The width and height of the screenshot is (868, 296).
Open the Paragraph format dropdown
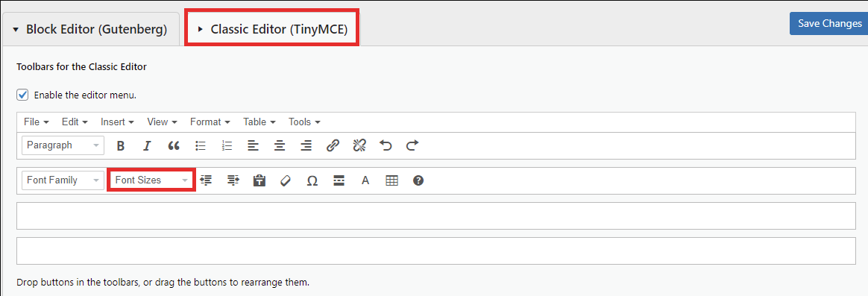[x=63, y=145]
